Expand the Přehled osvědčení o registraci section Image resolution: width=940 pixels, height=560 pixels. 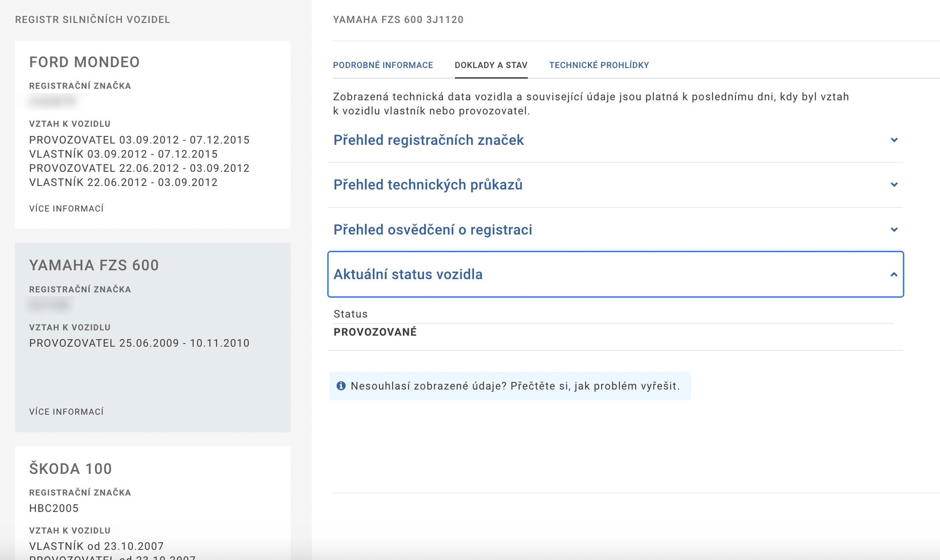[x=615, y=230]
